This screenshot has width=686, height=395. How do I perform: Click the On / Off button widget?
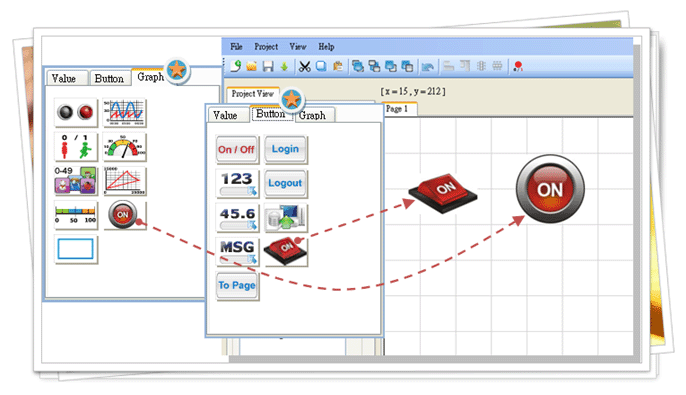pos(237,150)
